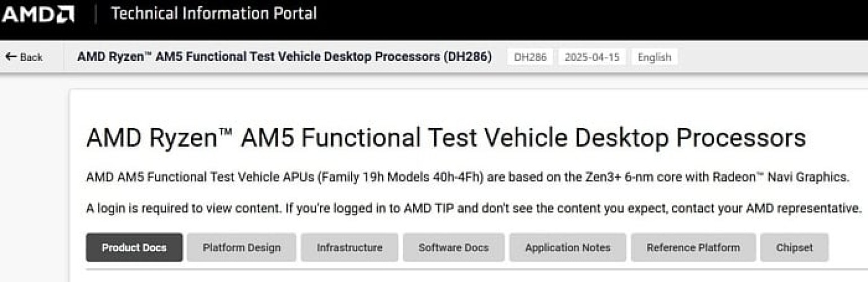Select the Infrastructure tab
Viewport: 868px width, 282px height.
(x=349, y=248)
